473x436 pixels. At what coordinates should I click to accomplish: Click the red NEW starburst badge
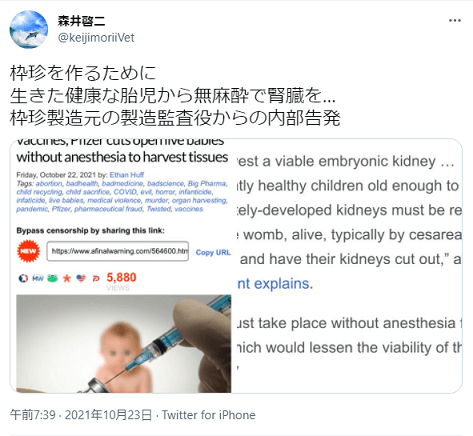[28, 251]
